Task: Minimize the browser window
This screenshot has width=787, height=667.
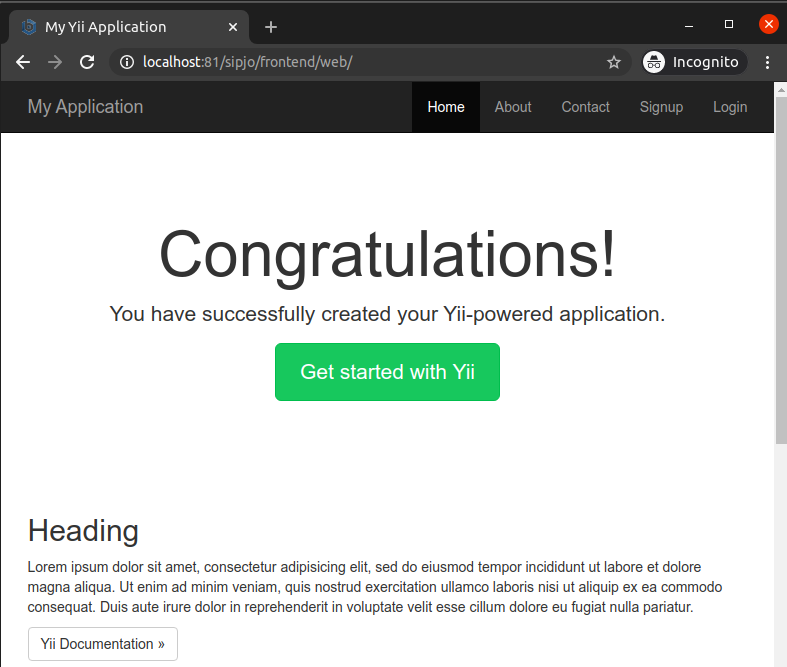Action: (689, 25)
